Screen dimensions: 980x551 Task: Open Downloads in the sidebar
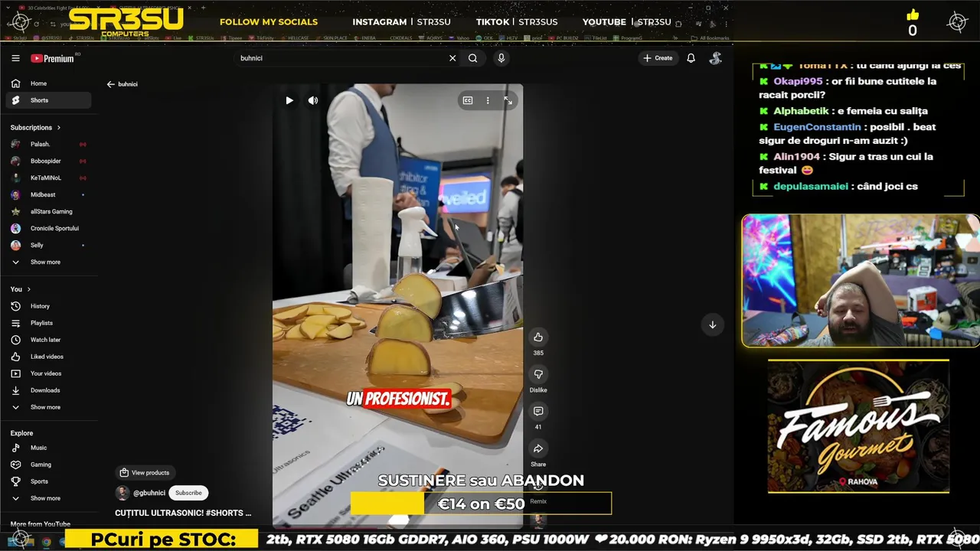tap(48, 390)
